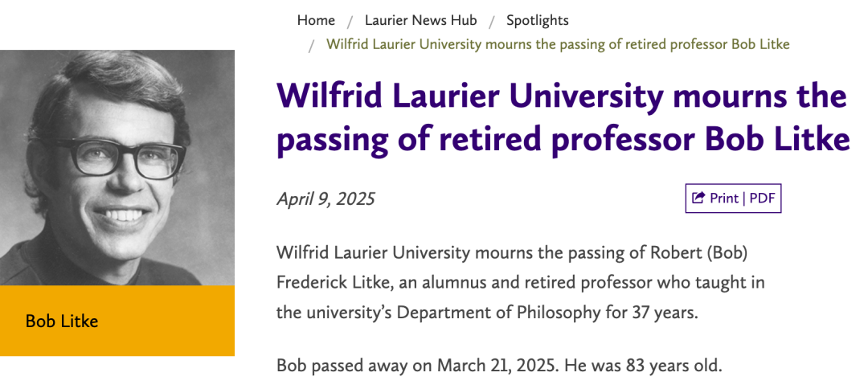
Task: Click the slash before the green breadcrumb
Action: pos(311,44)
